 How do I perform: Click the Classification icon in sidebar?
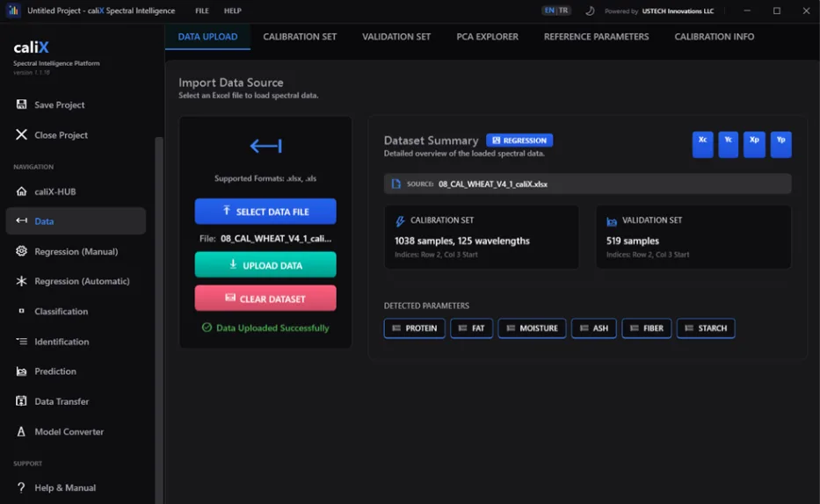pyautogui.click(x=21, y=311)
